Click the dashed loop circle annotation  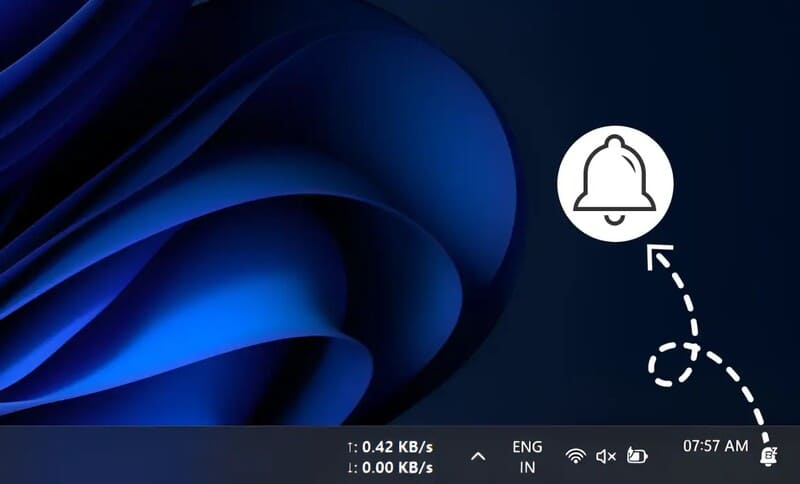point(671,364)
